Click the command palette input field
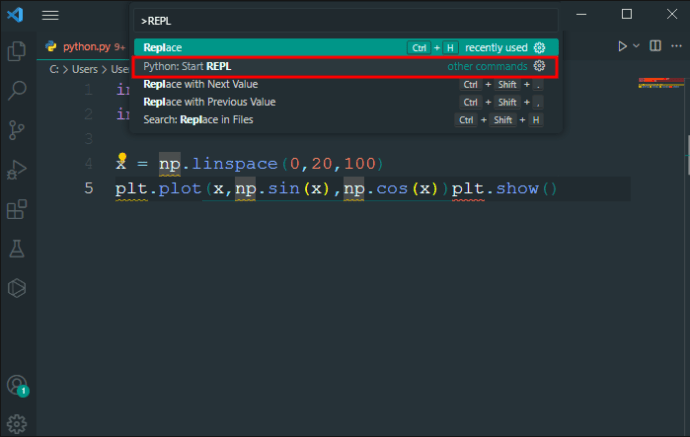The width and height of the screenshot is (690, 437). pyautogui.click(x=345, y=21)
